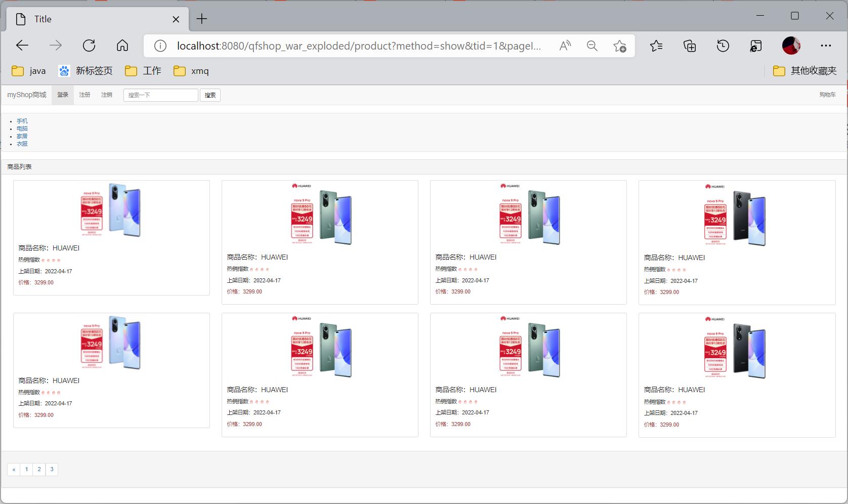This screenshot has height=504, width=848.
Task: Open the 手机 category link
Action: (x=22, y=121)
